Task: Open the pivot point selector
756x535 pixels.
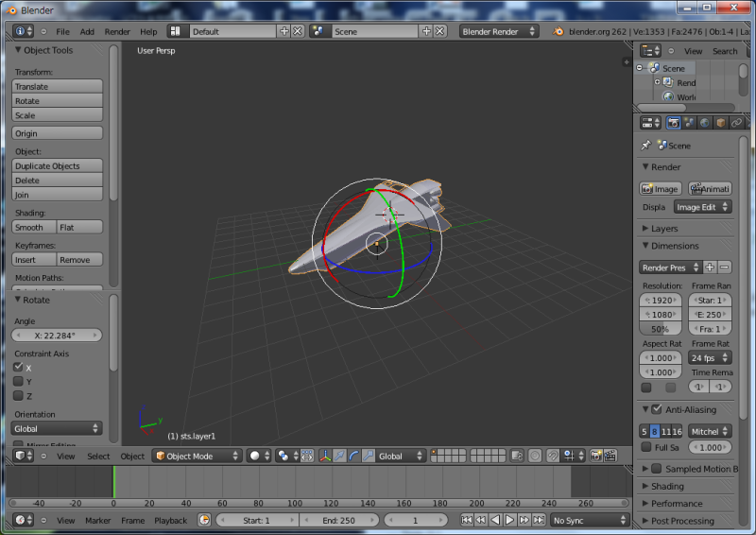Action: (287, 456)
